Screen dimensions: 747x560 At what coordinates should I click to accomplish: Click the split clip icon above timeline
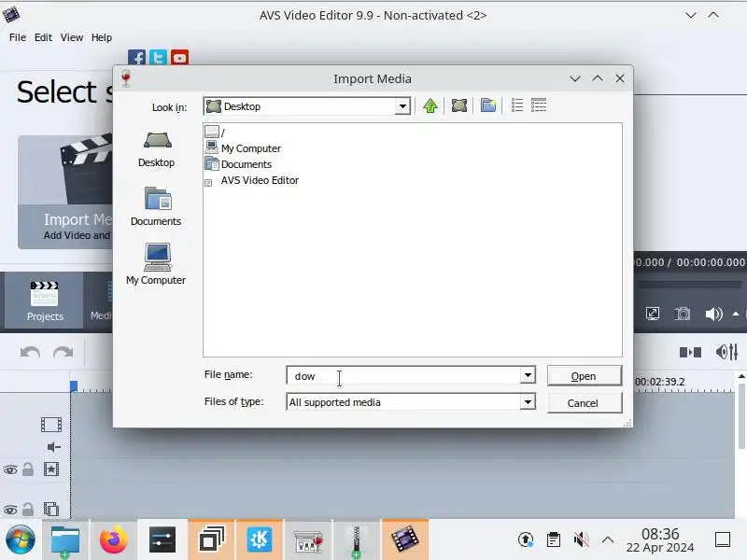[690, 353]
